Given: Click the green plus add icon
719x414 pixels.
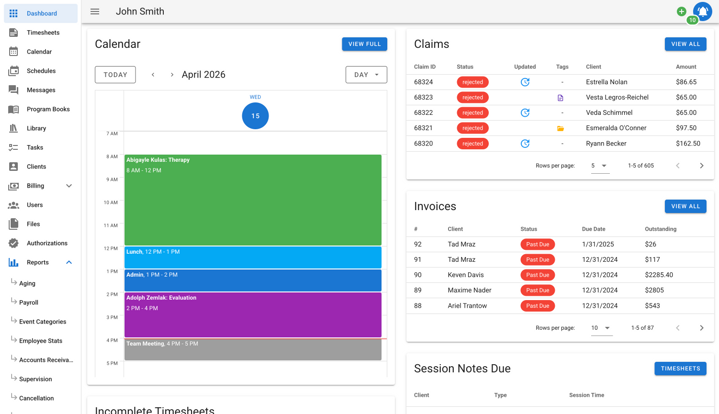Looking at the screenshot, I should [681, 11].
